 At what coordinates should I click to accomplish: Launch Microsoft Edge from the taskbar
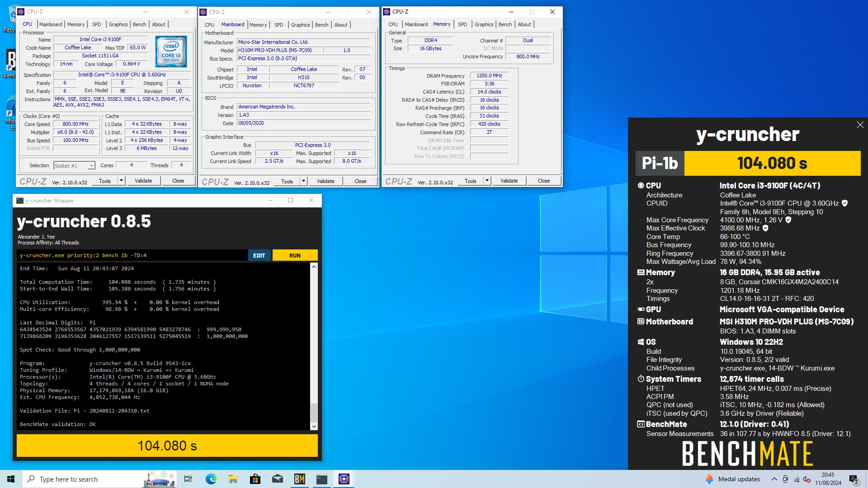(211, 479)
